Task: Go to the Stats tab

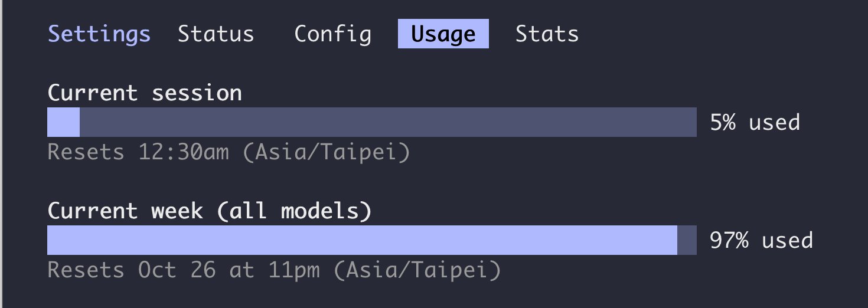Action: [547, 34]
